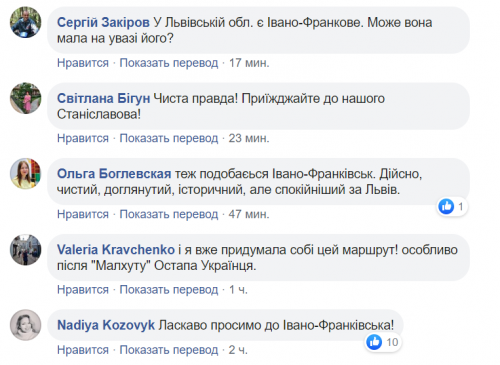Click Показать перевод under Nadiya Kozovyk's comment

[169, 350]
